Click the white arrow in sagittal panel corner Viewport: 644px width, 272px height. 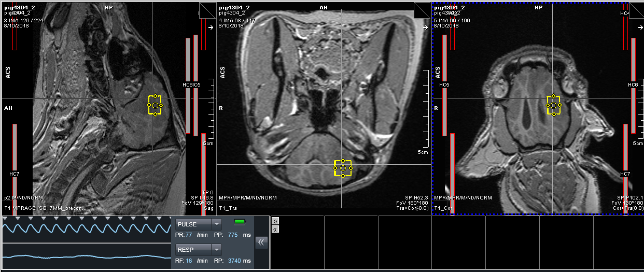click(x=211, y=27)
